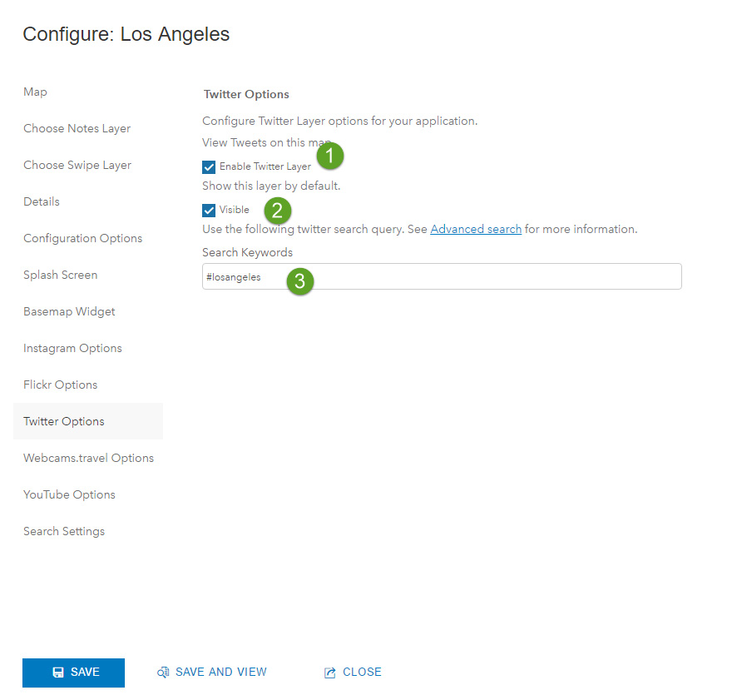Select the Twitter Options section
742x700 pixels.
64,421
